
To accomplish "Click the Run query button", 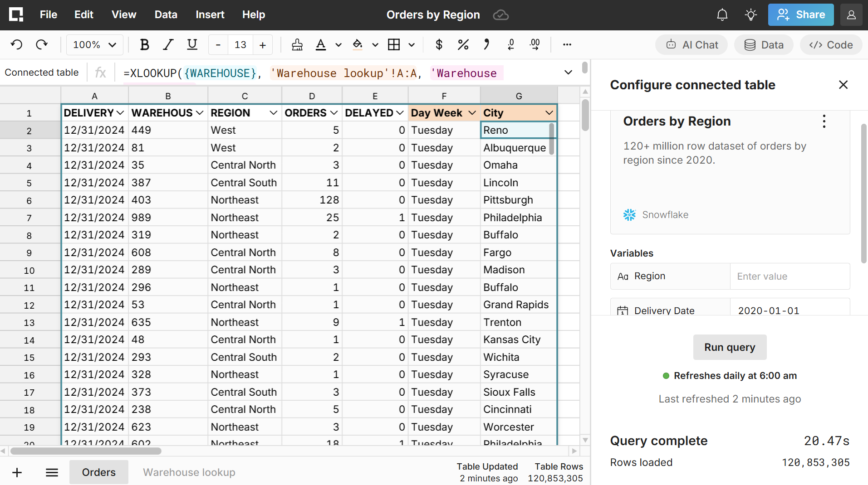I will pos(730,347).
